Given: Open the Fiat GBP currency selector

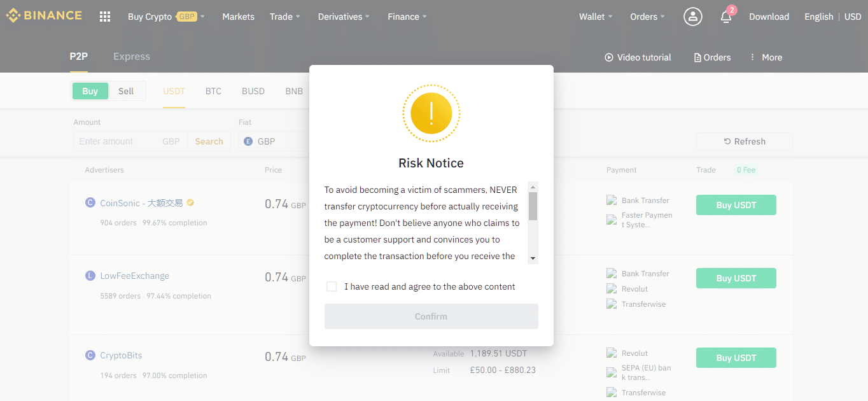Looking at the screenshot, I should coord(274,141).
